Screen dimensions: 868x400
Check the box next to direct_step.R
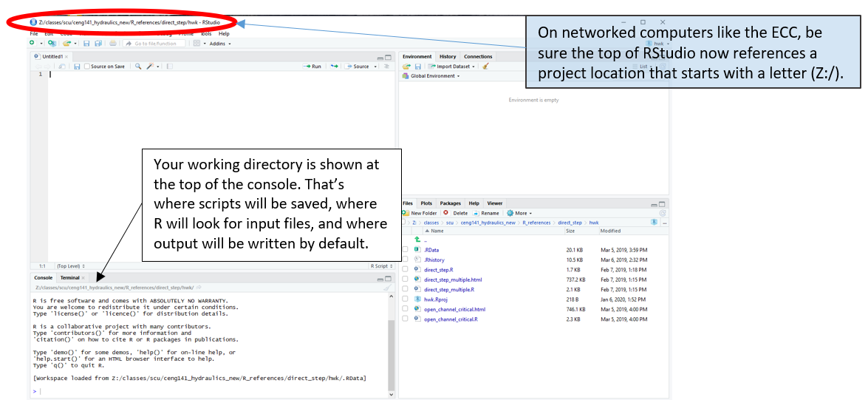405,270
